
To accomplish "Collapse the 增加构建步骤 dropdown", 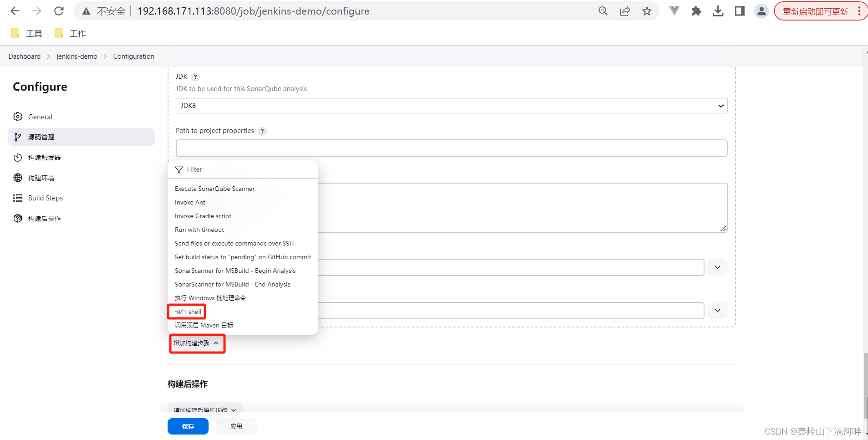I will pyautogui.click(x=197, y=343).
